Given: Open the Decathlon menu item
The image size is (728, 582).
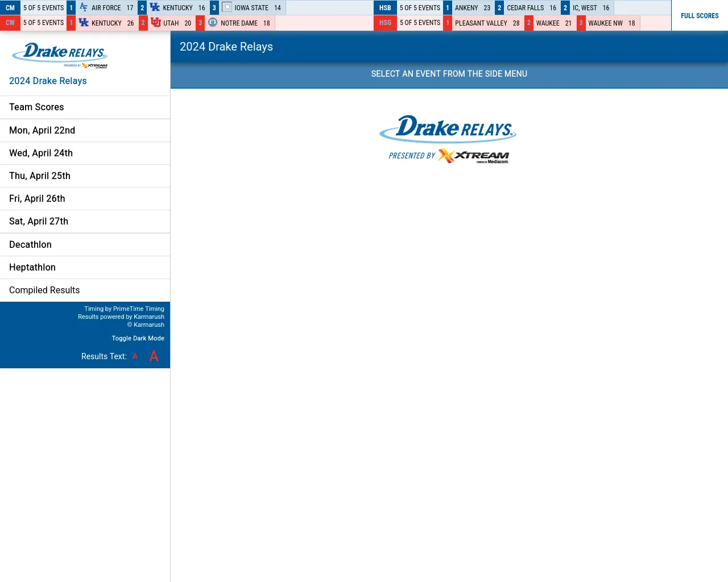Looking at the screenshot, I should [x=85, y=245].
